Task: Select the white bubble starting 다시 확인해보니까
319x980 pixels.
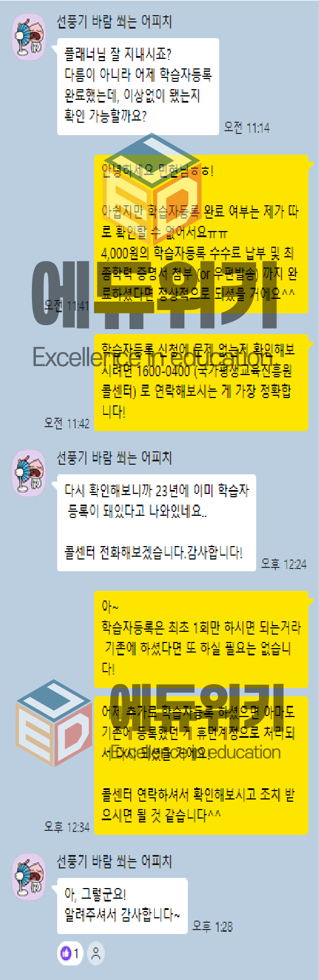Action: coord(156,523)
